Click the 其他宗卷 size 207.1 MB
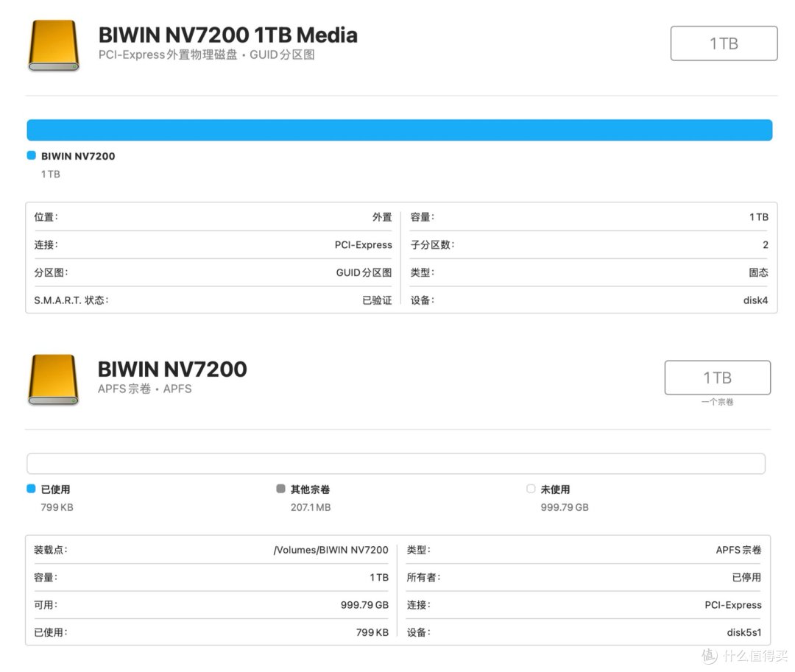Image resolution: width=795 pixels, height=672 pixels. pyautogui.click(x=311, y=507)
